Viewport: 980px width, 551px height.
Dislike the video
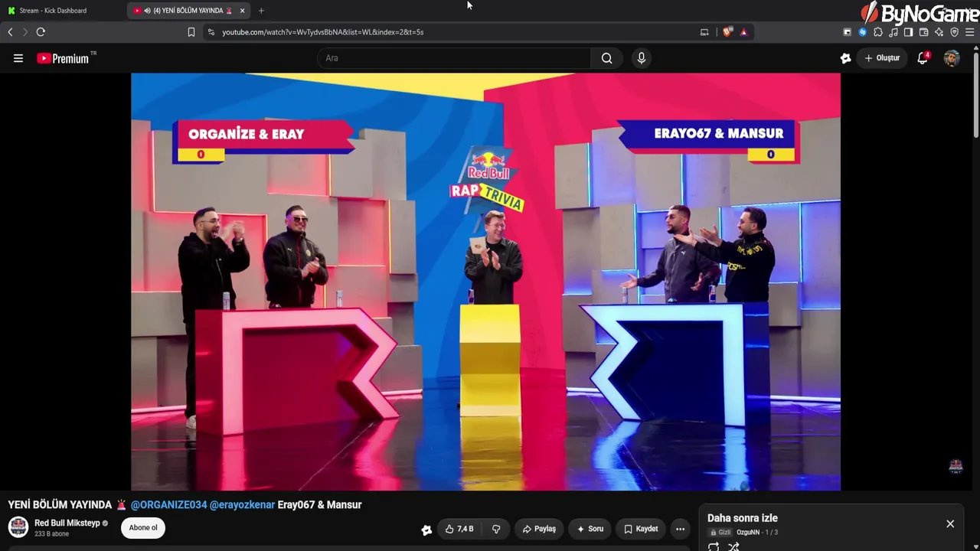pyautogui.click(x=496, y=529)
